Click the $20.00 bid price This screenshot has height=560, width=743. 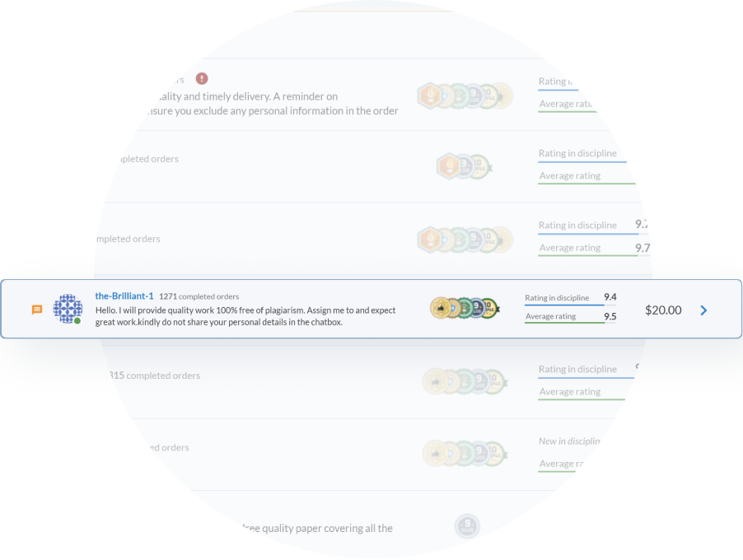tap(663, 310)
